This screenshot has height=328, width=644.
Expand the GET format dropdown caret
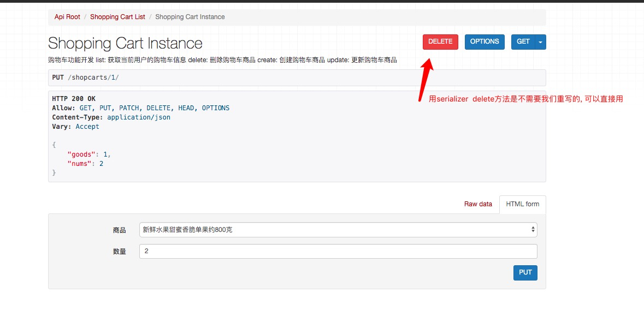coord(541,42)
